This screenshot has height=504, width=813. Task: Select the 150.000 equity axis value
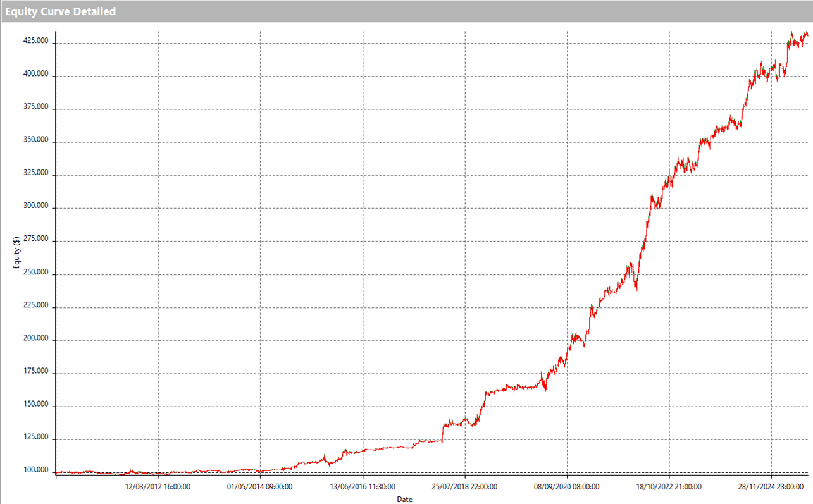[36, 404]
